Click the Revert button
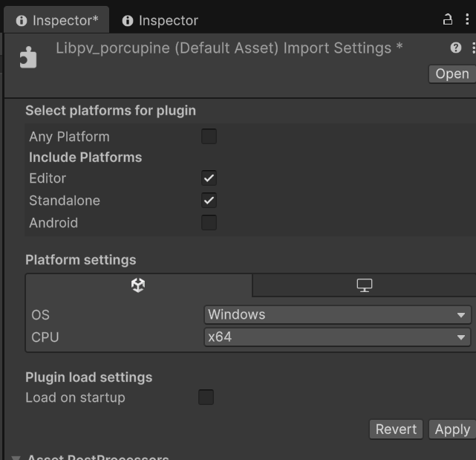This screenshot has width=476, height=460. (x=396, y=430)
